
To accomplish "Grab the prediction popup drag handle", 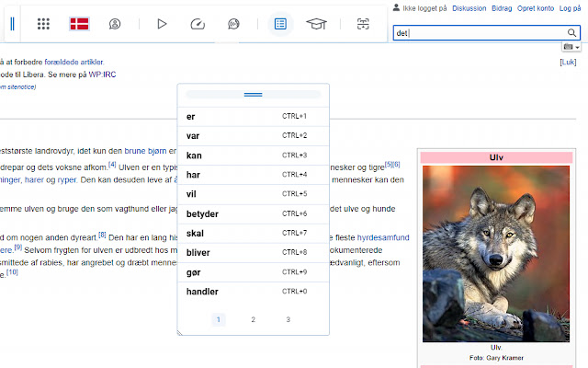I will pos(254,95).
